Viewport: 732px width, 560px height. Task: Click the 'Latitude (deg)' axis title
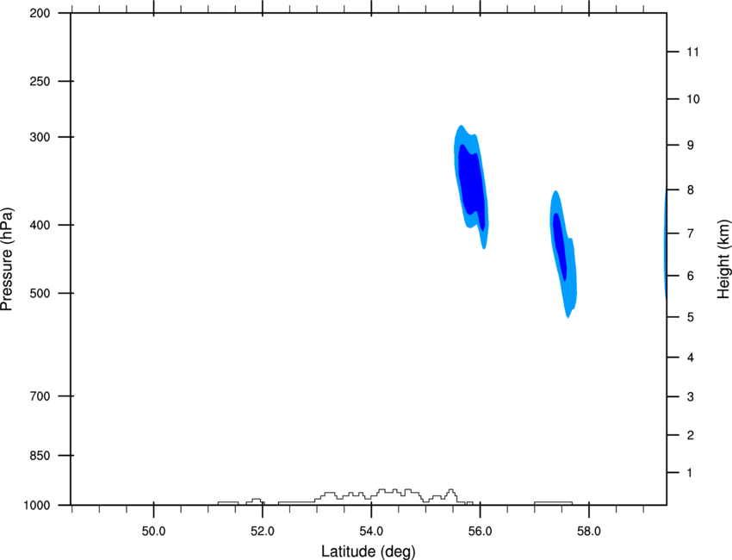368,551
